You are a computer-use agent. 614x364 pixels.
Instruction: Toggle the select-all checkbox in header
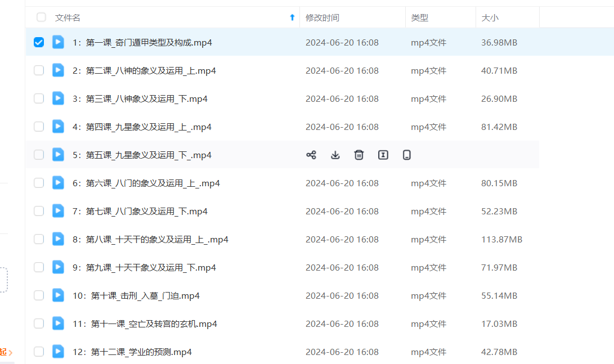[41, 17]
